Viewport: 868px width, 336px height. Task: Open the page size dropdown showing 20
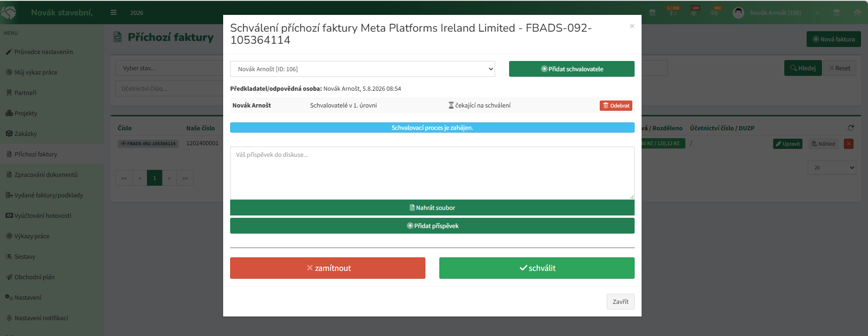[x=832, y=168]
